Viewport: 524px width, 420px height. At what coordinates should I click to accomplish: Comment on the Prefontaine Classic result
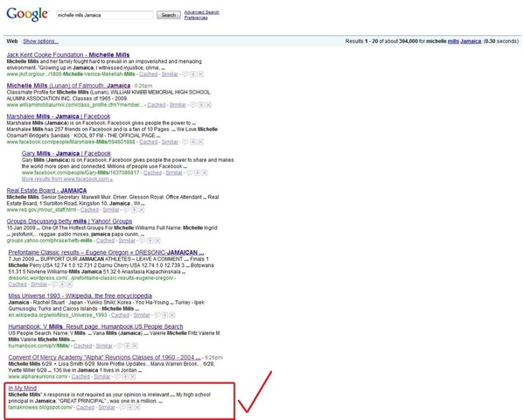pyautogui.click(x=54, y=284)
